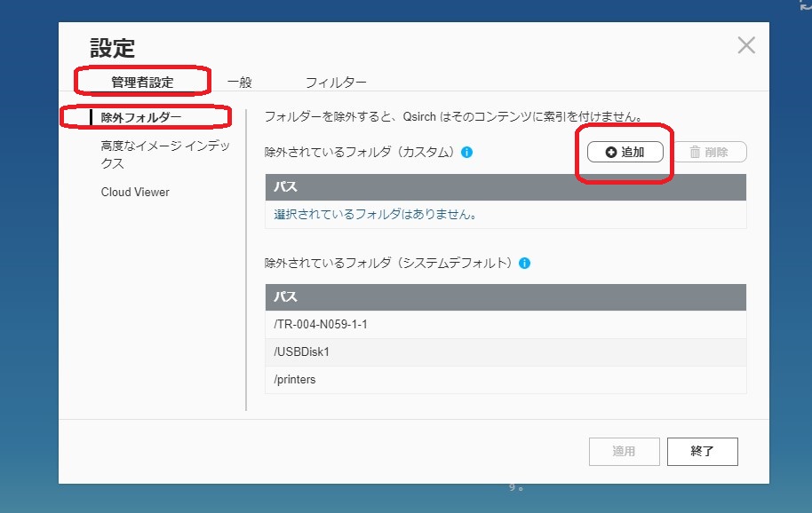This screenshot has height=513, width=812.
Task: Click the info icon beside カスタム folders
Action: coord(466,152)
